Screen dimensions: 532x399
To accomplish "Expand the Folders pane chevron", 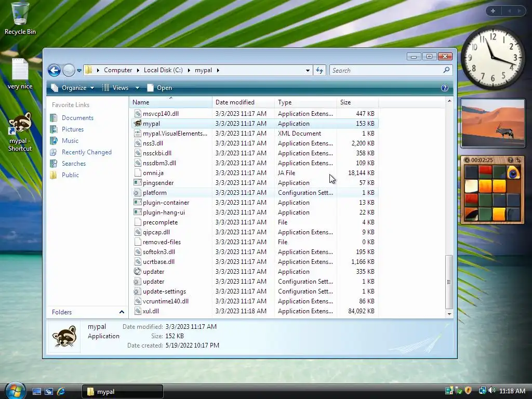I will coord(122,312).
